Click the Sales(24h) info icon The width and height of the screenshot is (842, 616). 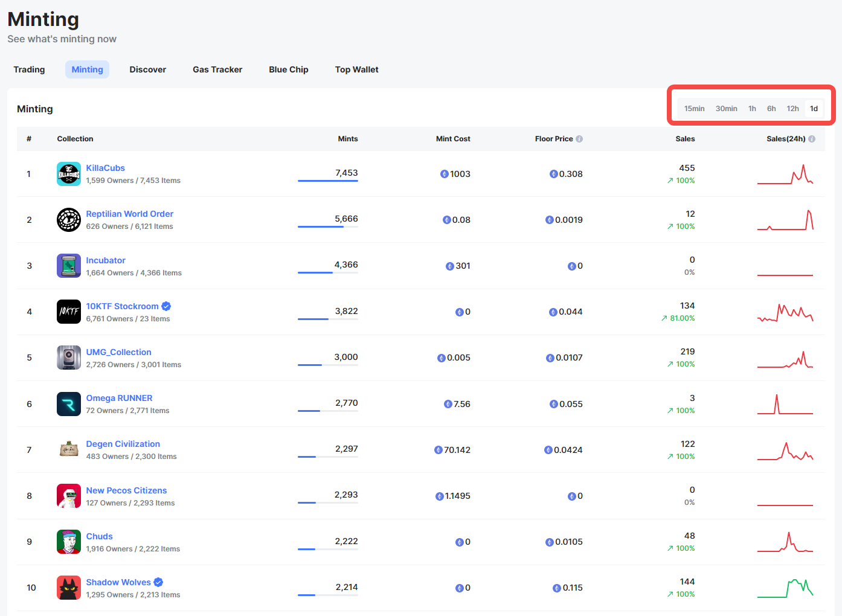[x=812, y=139]
